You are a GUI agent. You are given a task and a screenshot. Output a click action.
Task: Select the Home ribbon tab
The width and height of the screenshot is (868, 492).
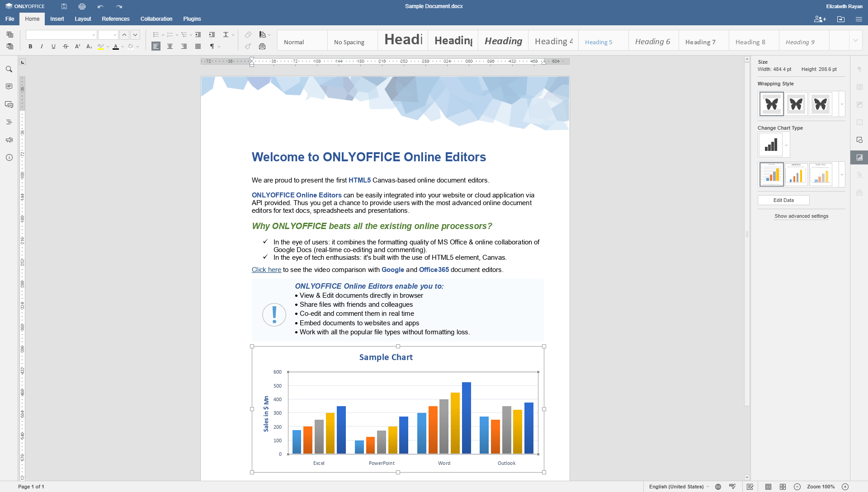(x=32, y=19)
